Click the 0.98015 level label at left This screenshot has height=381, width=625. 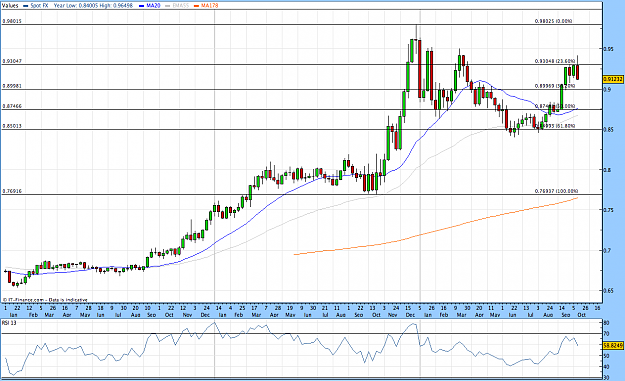(x=12, y=21)
